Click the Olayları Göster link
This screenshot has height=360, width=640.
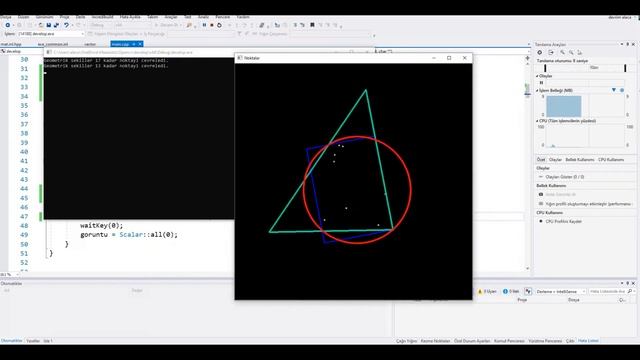[565, 177]
